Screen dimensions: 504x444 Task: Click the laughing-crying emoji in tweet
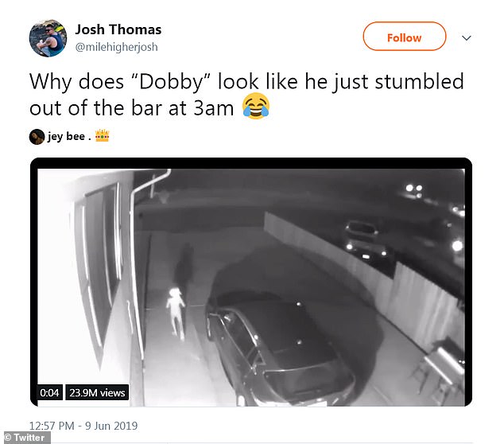[x=255, y=106]
